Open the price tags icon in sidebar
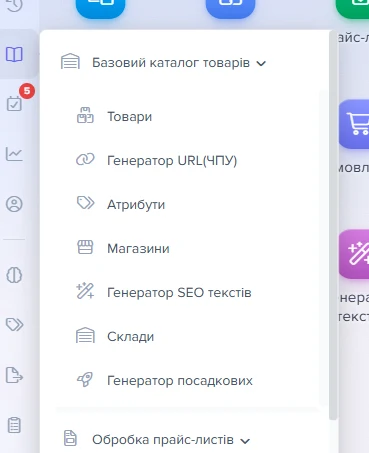This screenshot has width=369, height=453. pos(14,324)
